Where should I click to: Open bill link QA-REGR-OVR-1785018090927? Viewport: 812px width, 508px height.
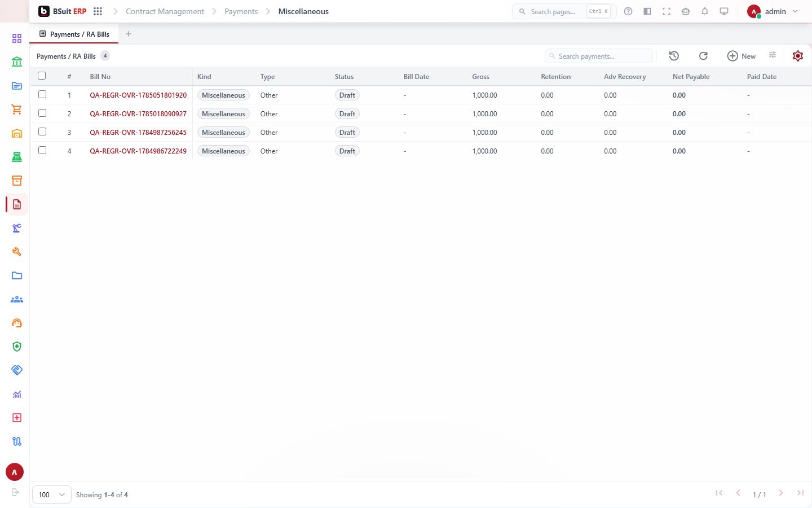138,114
